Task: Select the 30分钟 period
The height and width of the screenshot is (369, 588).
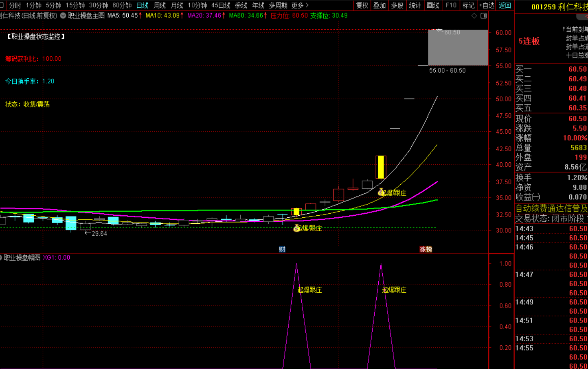Action: coord(99,5)
